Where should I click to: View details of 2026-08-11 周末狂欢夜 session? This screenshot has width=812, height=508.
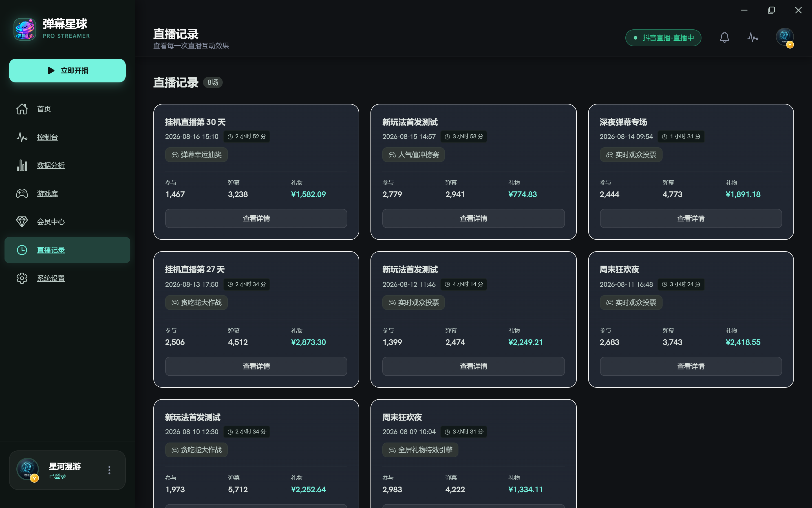(691, 366)
